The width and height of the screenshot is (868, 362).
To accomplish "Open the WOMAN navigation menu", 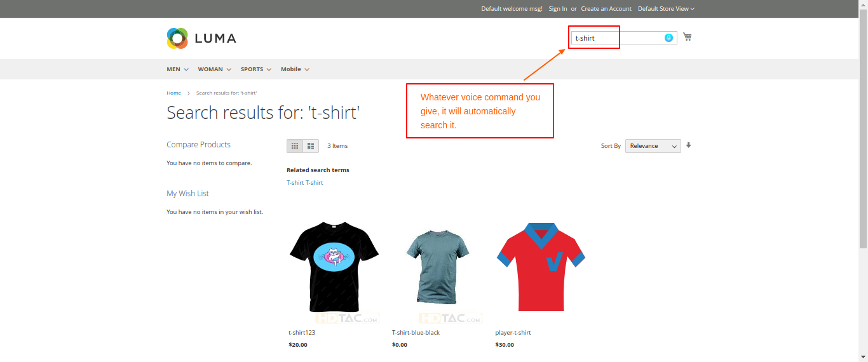I will (214, 69).
